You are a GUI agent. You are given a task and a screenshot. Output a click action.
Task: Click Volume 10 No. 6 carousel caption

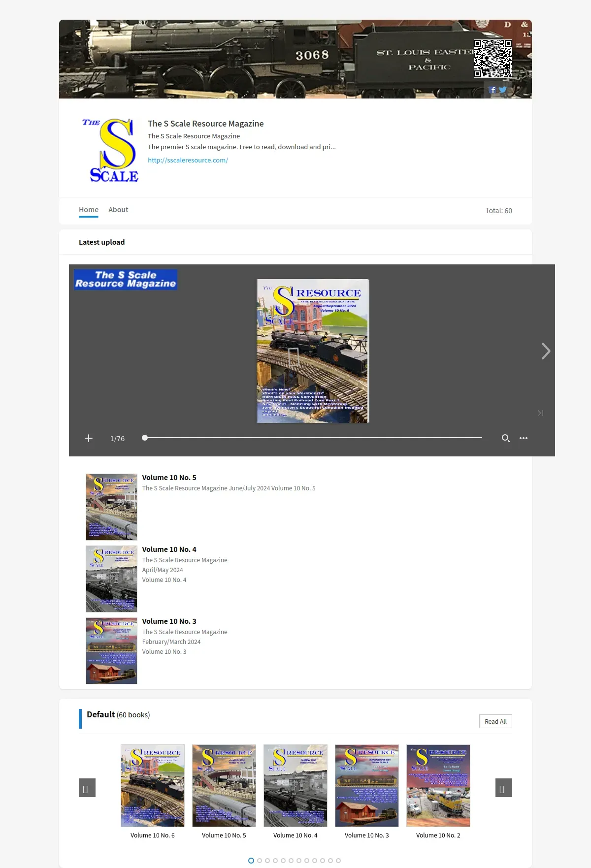click(153, 836)
